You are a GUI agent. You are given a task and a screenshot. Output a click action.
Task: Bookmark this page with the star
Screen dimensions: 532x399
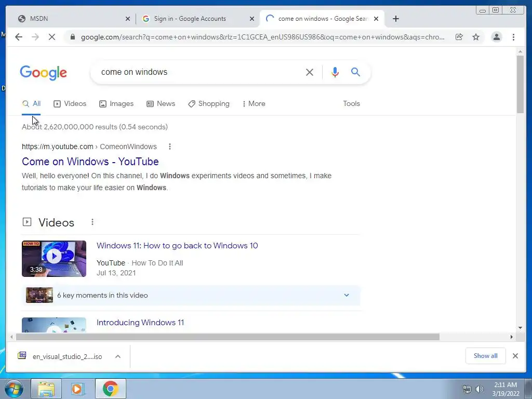pyautogui.click(x=476, y=37)
